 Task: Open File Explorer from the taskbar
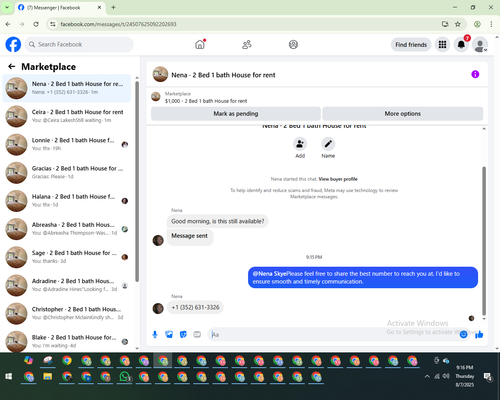[48, 377]
